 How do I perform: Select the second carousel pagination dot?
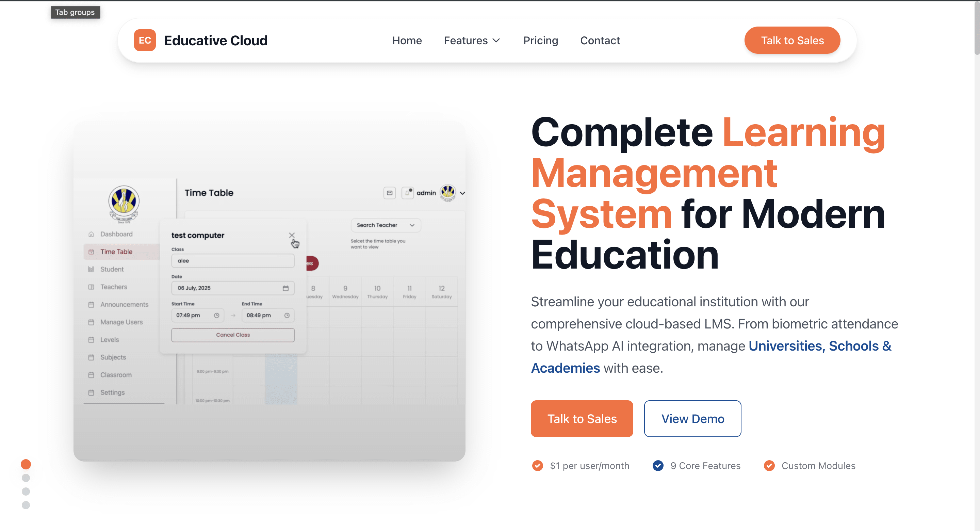[26, 478]
